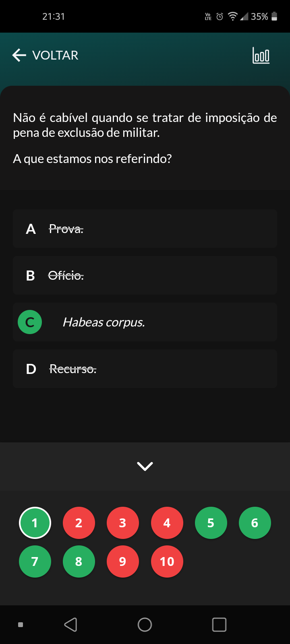This screenshot has width=290, height=644.
Task: Select answer option D Recurso
Action: pyautogui.click(x=145, y=369)
